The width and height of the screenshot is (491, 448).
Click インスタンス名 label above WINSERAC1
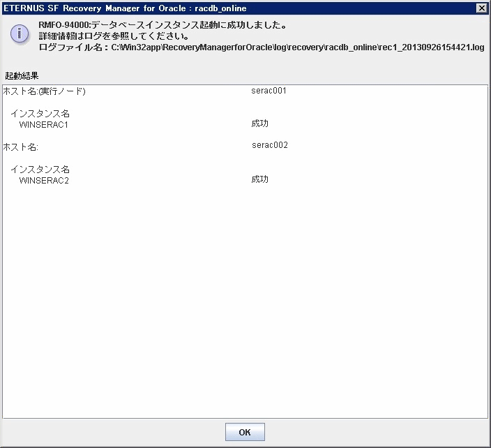click(40, 114)
